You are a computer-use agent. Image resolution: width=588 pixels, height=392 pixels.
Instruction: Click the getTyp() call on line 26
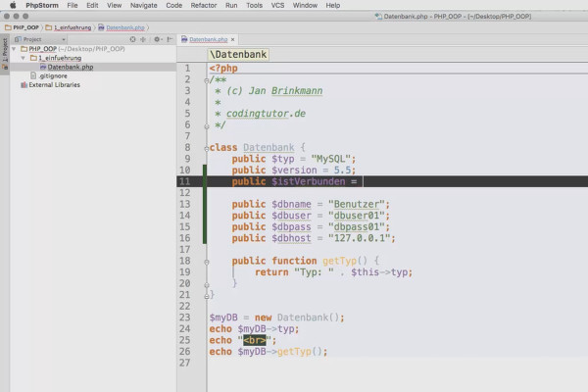point(299,352)
